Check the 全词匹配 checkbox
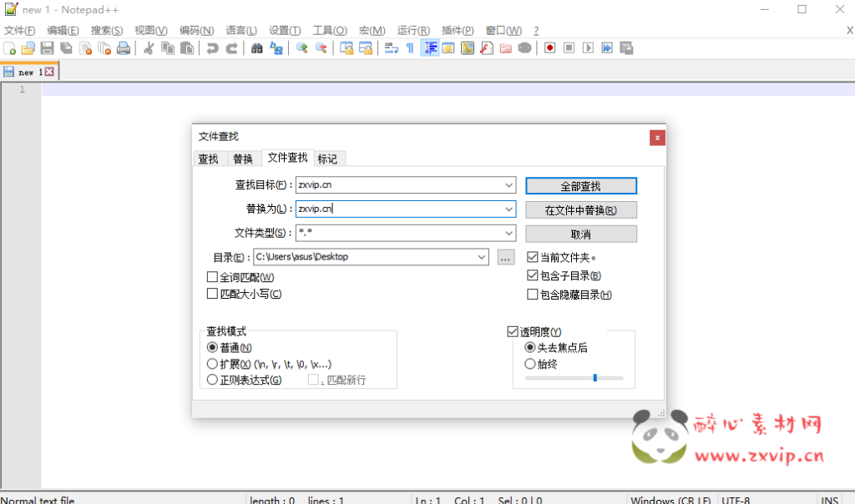The width and height of the screenshot is (855, 504). pos(212,275)
